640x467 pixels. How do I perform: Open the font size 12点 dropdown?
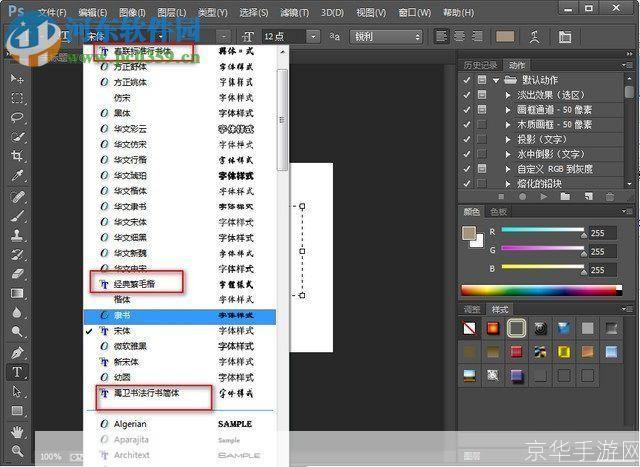313,37
